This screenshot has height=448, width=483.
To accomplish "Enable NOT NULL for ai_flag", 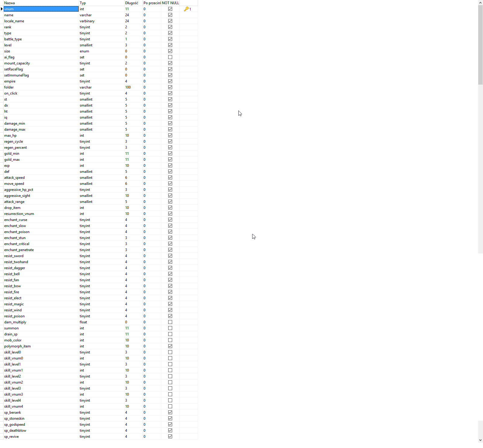I will [170, 57].
